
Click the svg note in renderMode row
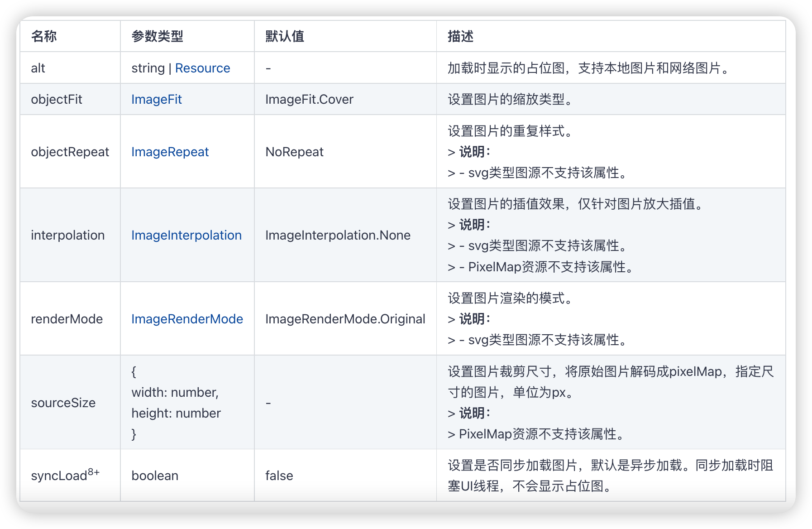[x=538, y=340]
